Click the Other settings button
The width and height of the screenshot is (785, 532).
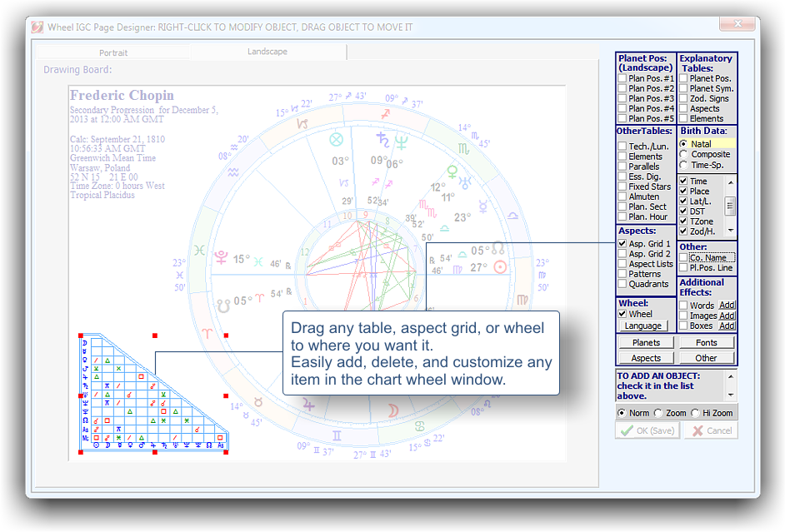click(707, 358)
